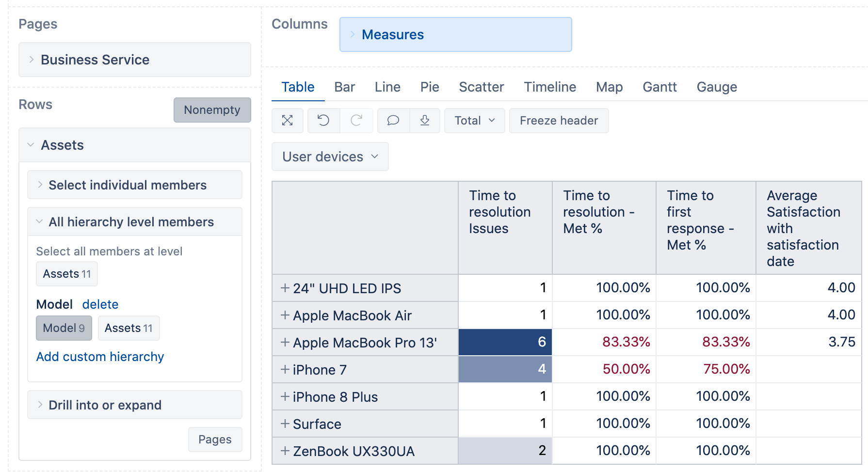868x472 pixels.
Task: Click the 3.75 satisfaction value
Action: (x=842, y=342)
